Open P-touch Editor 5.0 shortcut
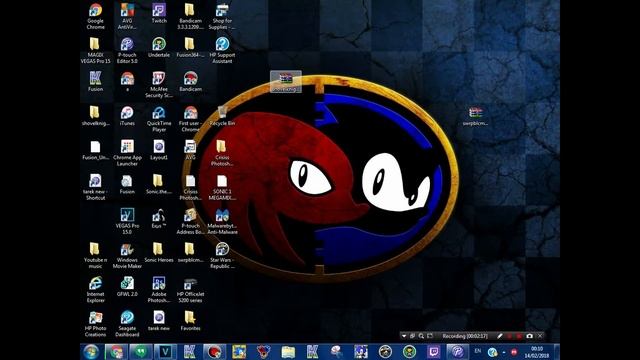 tap(127, 51)
